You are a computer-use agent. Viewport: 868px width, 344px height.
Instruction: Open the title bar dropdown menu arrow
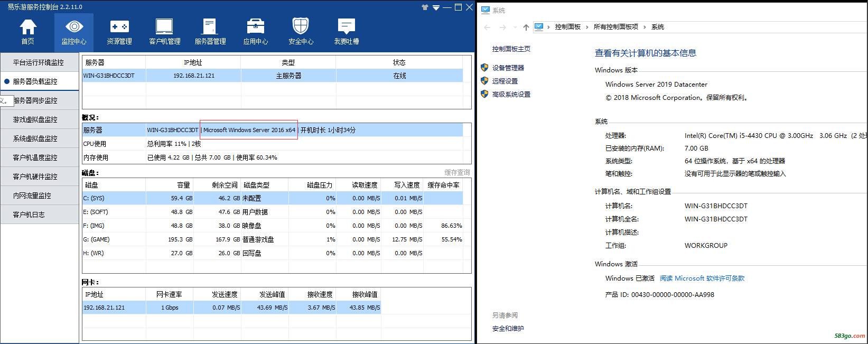pyautogui.click(x=436, y=8)
